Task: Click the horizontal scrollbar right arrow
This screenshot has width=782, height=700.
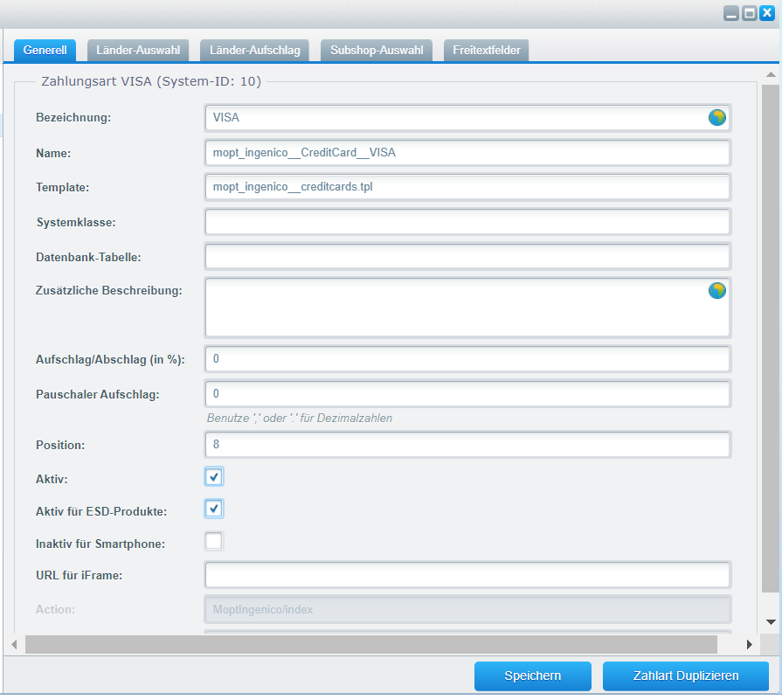Action: (750, 645)
